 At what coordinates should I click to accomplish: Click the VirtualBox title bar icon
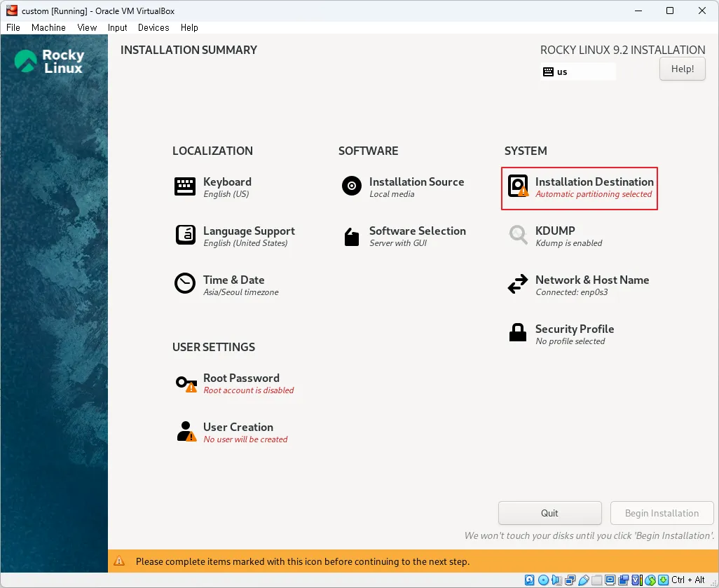[11, 10]
